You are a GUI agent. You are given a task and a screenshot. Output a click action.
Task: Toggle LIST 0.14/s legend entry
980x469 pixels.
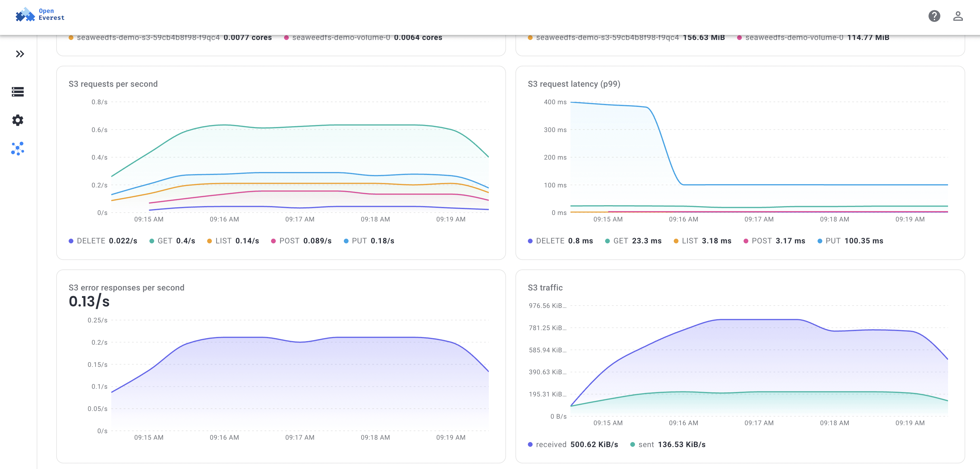[233, 241]
